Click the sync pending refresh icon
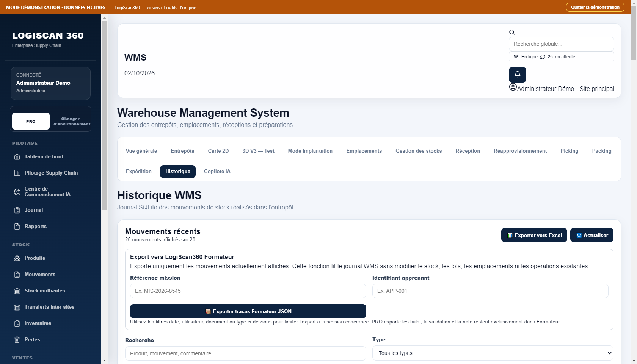 click(x=543, y=57)
